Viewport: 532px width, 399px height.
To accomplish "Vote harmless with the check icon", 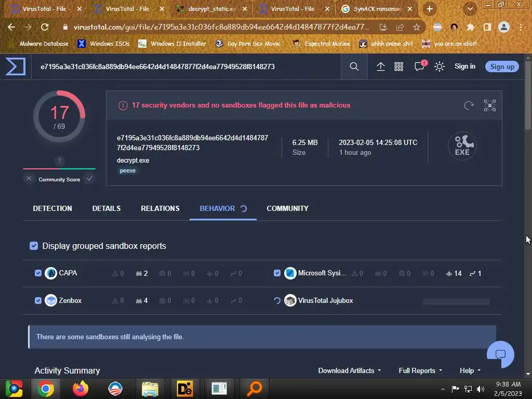I will [x=89, y=179].
